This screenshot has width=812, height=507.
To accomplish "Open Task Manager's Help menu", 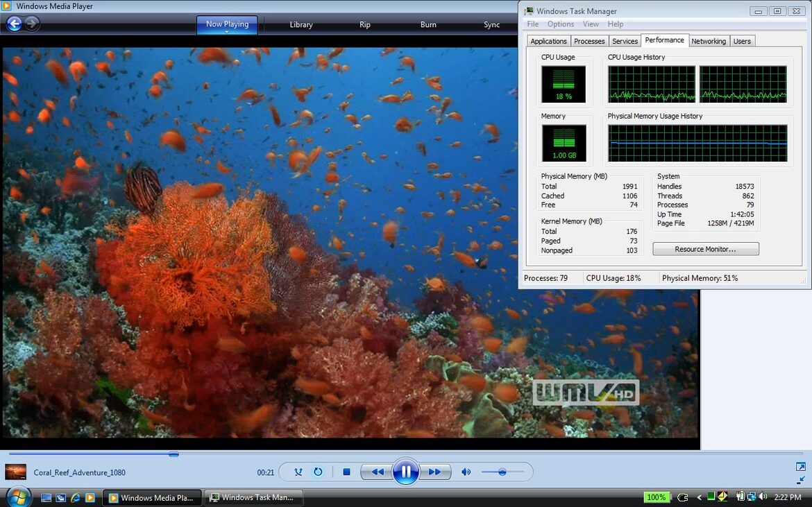I will 615,24.
